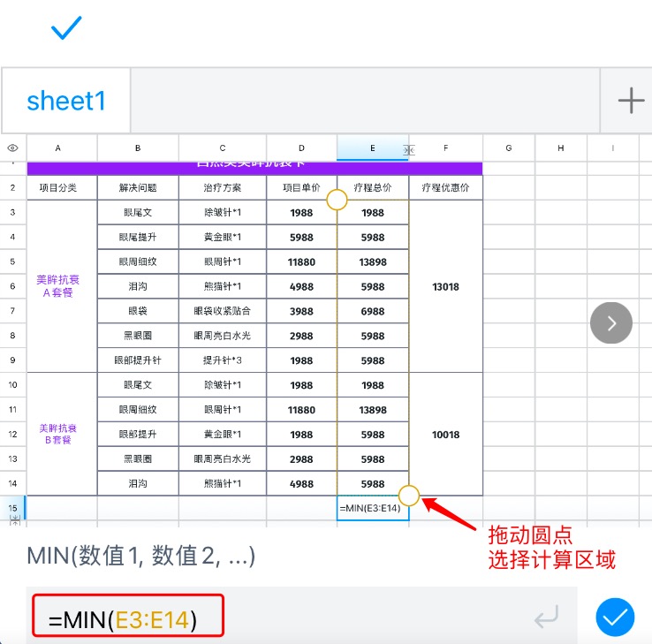Click the column E width handle icon
The width and height of the screenshot is (652, 644).
[x=409, y=149]
